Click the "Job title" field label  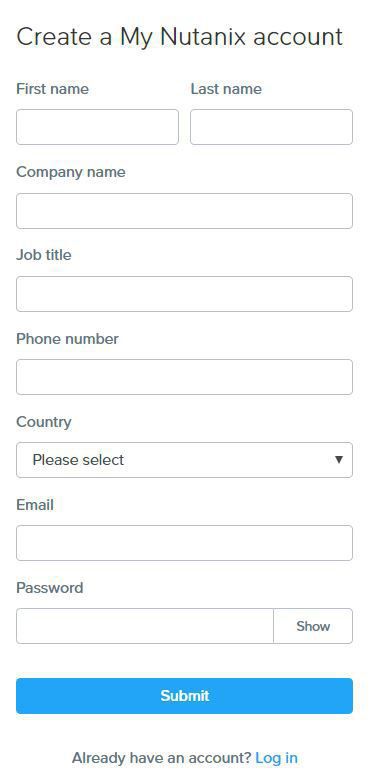(44, 255)
